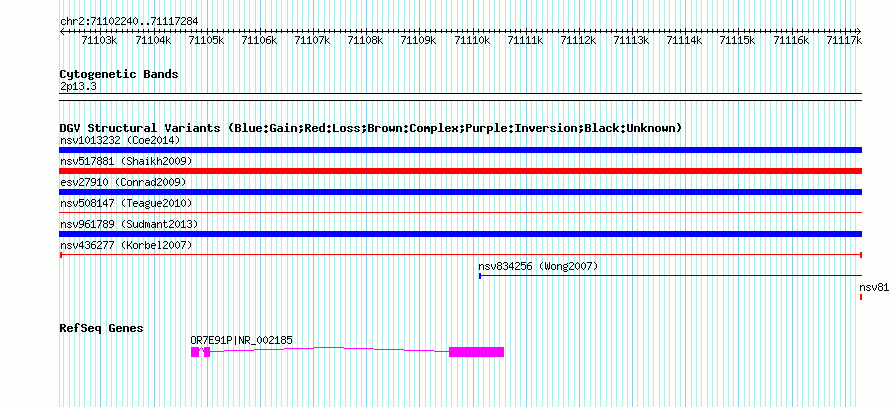
Task: Open the nsv508147 (Teague2010) label
Action: (x=125, y=203)
